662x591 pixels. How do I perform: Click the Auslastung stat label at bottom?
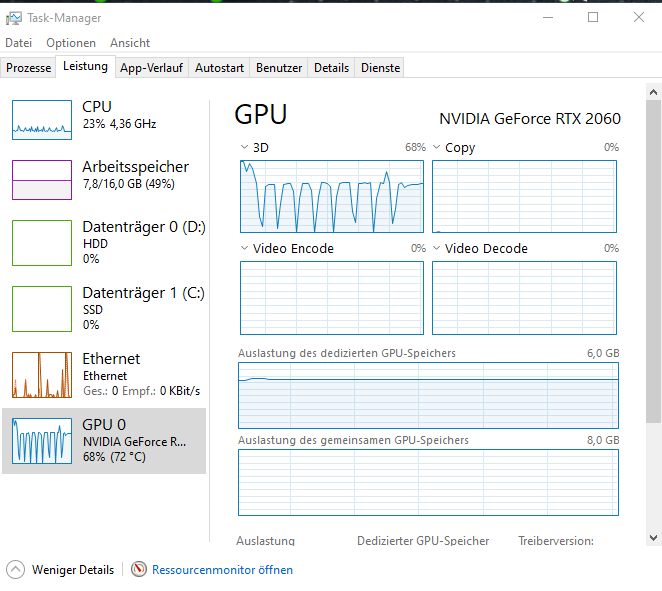266,541
